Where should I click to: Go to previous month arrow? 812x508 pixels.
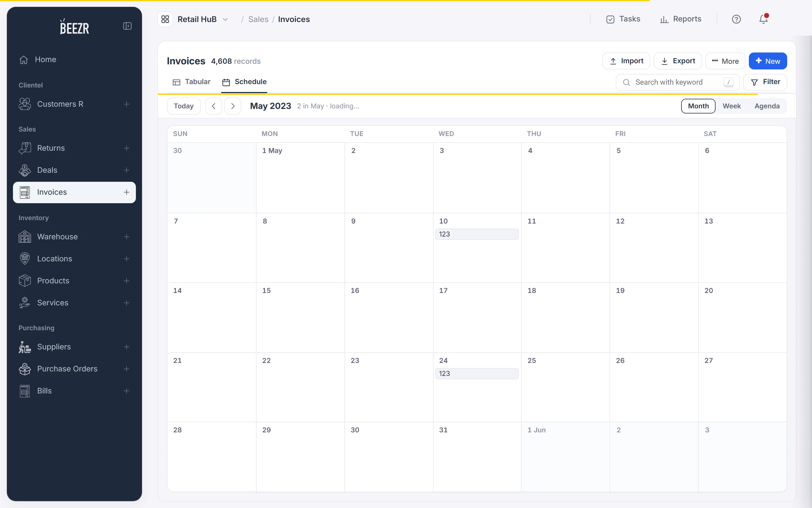click(214, 106)
